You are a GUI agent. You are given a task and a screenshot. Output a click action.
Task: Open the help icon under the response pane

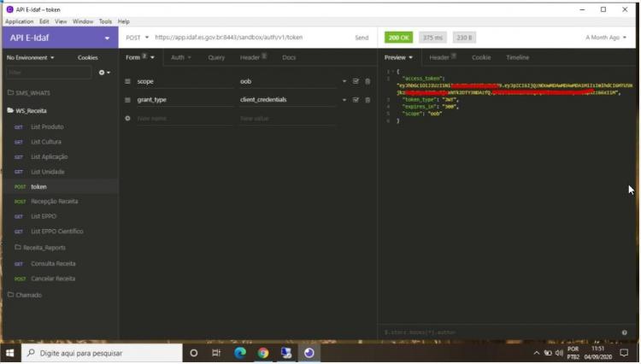[x=624, y=332]
